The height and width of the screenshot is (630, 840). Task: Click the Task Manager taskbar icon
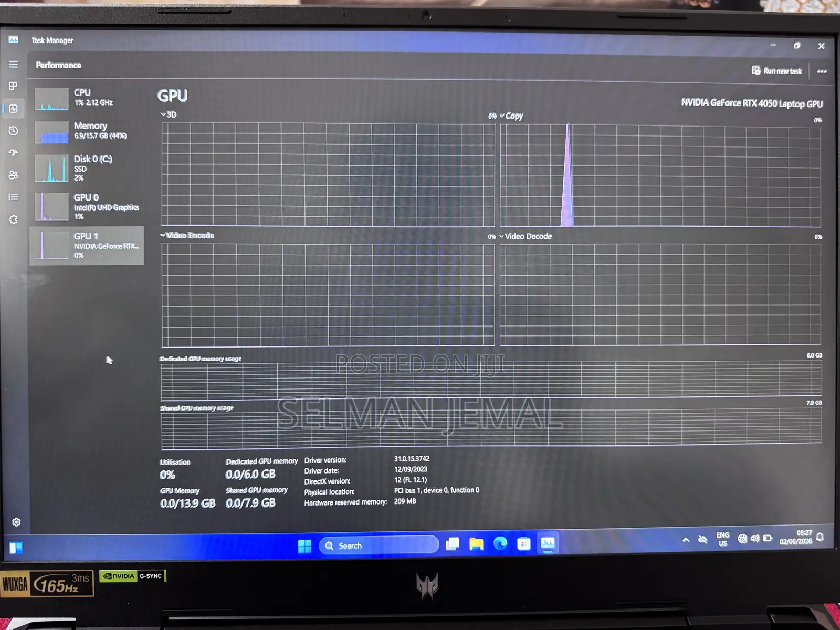[548, 542]
